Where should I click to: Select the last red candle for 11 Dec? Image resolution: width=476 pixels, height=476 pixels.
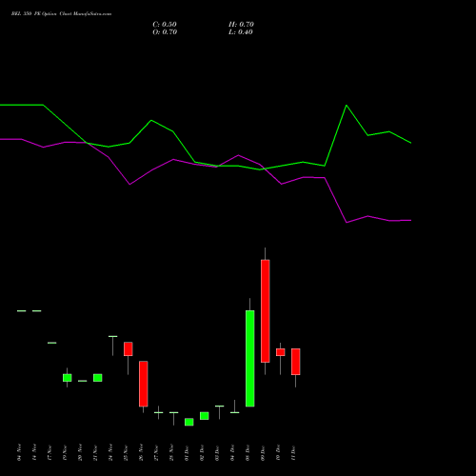pyautogui.click(x=296, y=362)
